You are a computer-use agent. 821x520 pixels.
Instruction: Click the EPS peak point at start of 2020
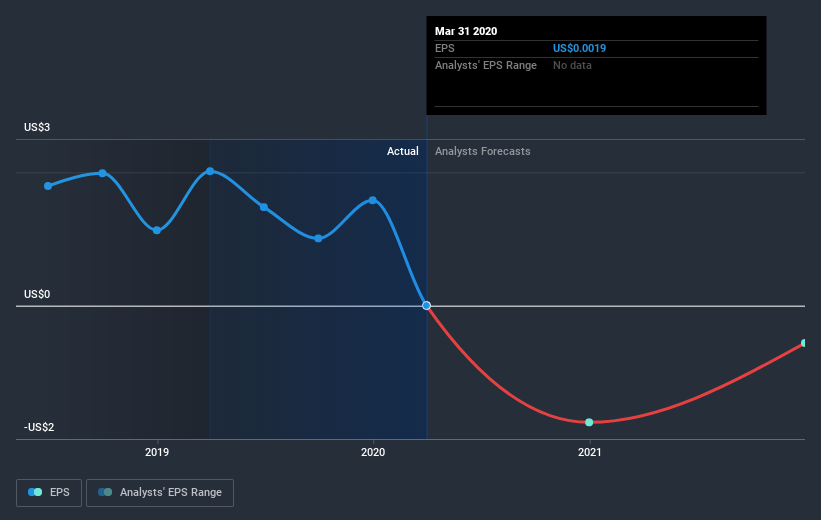373,200
